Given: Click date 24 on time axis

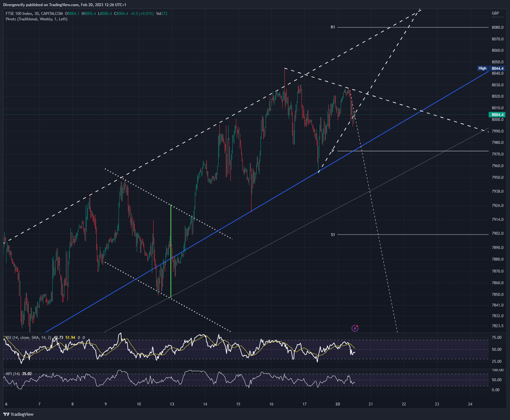Looking at the screenshot, I should 470,404.
